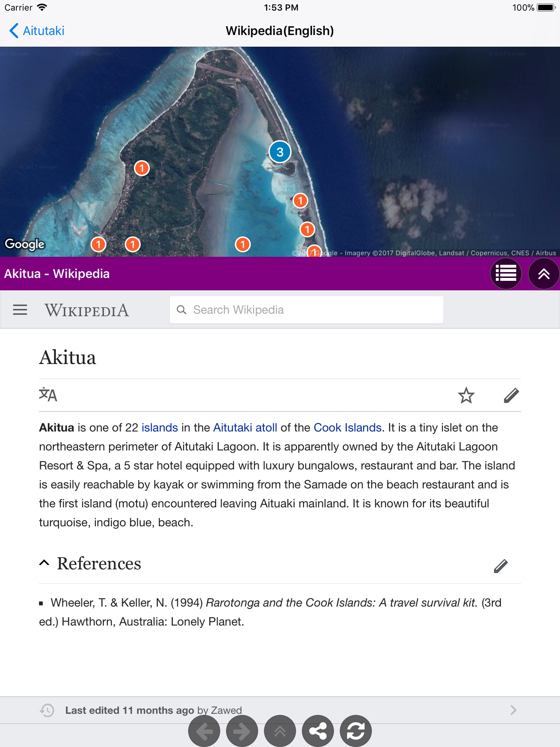Select the blue cluster marker labeled 3
Screen dimensions: 560x747
280,152
